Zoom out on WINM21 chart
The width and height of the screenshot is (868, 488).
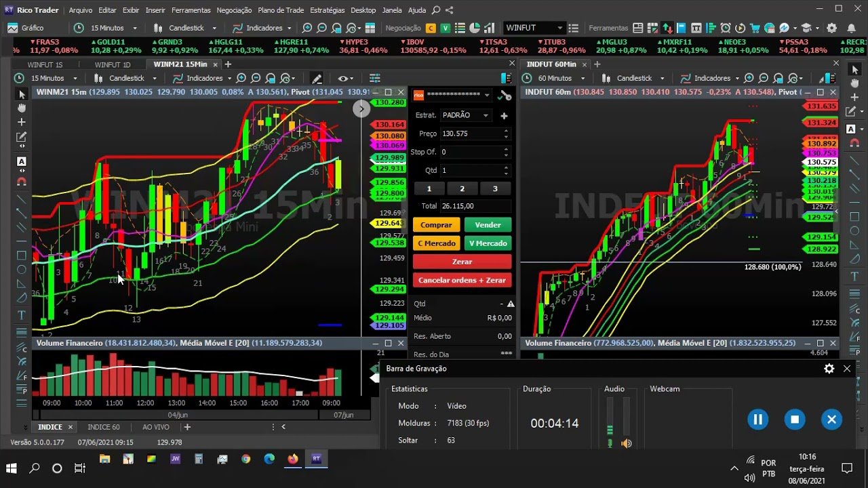(x=256, y=78)
